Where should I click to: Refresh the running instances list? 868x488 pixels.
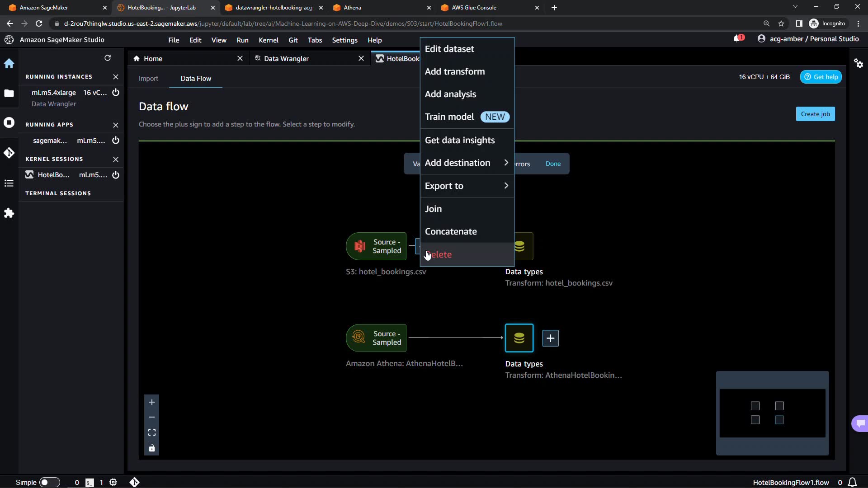coord(108,58)
